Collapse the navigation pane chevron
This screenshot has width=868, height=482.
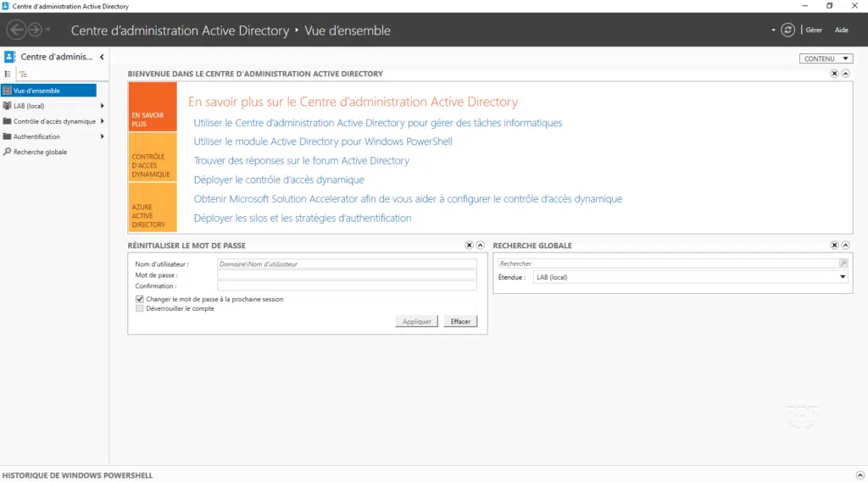pyautogui.click(x=102, y=57)
